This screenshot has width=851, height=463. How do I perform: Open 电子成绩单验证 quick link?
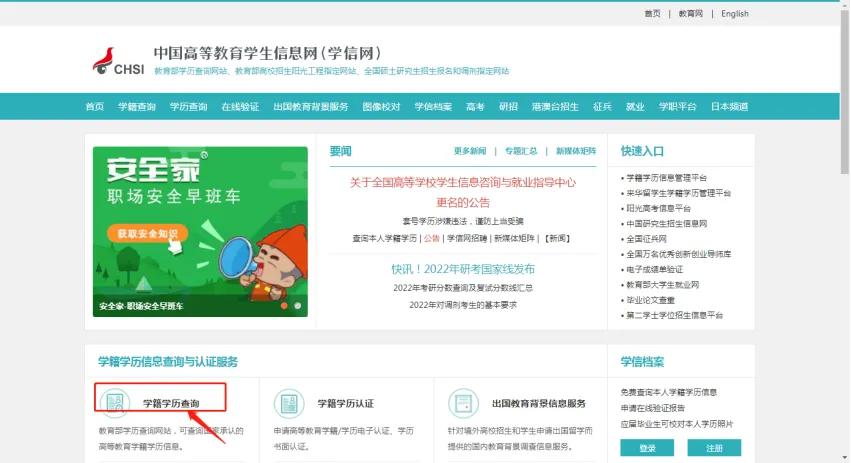[655, 269]
